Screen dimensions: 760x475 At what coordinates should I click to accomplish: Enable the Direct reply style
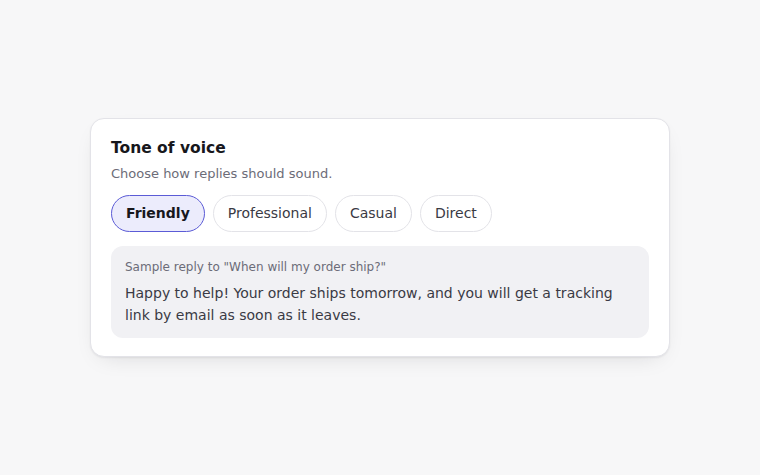point(456,213)
